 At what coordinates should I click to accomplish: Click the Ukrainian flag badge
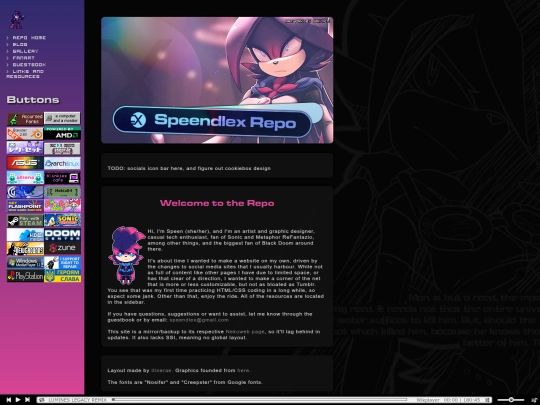click(62, 276)
